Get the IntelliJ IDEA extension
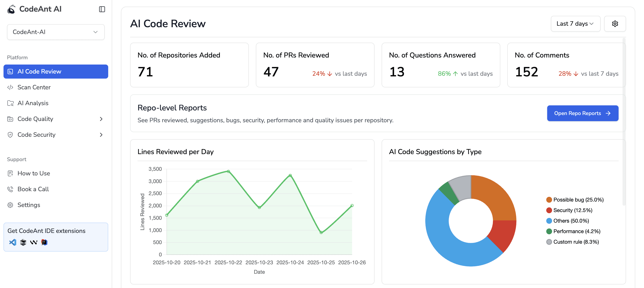 pos(44,242)
